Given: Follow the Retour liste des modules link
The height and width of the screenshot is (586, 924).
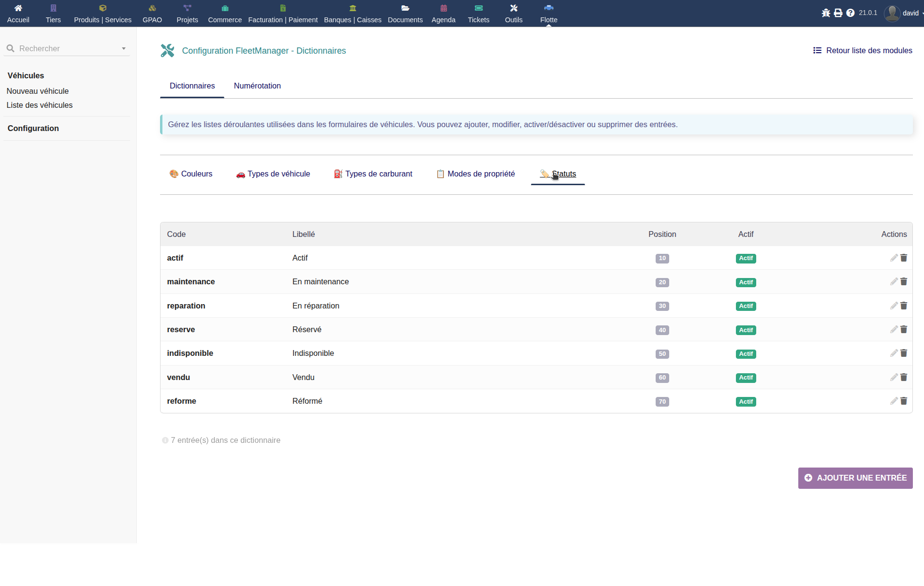Looking at the screenshot, I should [863, 50].
